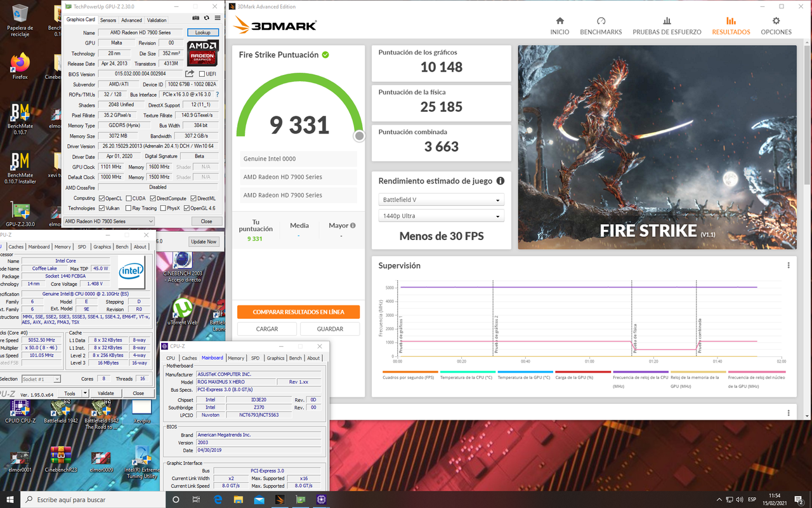Image resolution: width=812 pixels, height=508 pixels.
Task: Open the Supervisión three-dot menu
Action: pos(789,265)
